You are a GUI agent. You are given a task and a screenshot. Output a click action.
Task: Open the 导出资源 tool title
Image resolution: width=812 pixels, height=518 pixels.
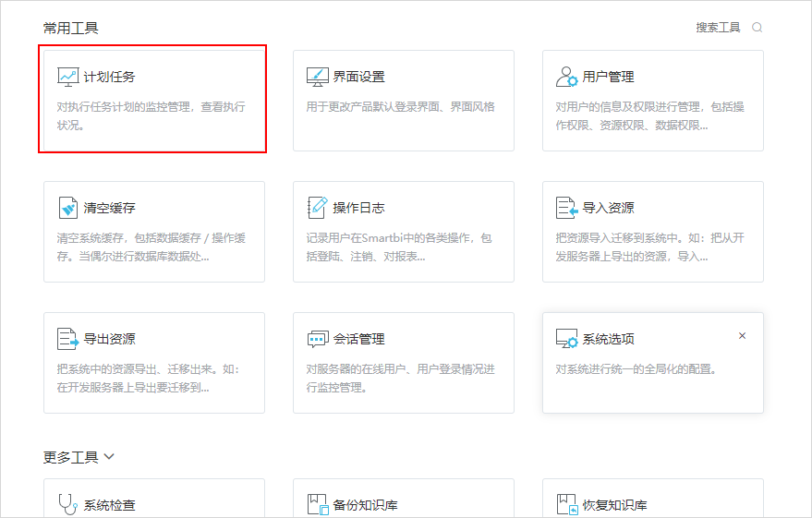coord(109,339)
